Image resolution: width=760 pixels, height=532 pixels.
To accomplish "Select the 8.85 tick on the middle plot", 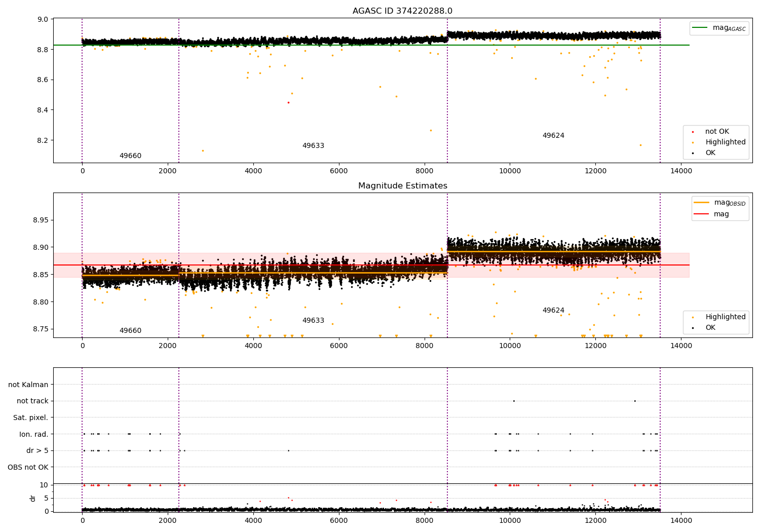I will (x=41, y=275).
